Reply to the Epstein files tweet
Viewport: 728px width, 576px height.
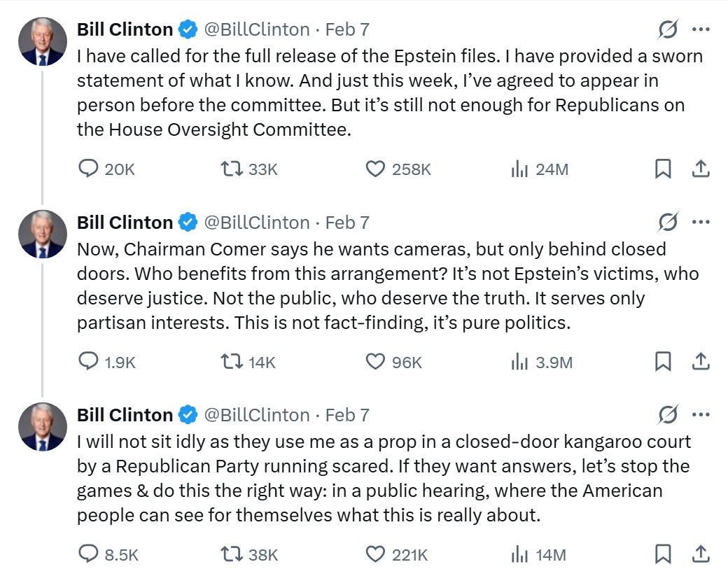(x=87, y=169)
